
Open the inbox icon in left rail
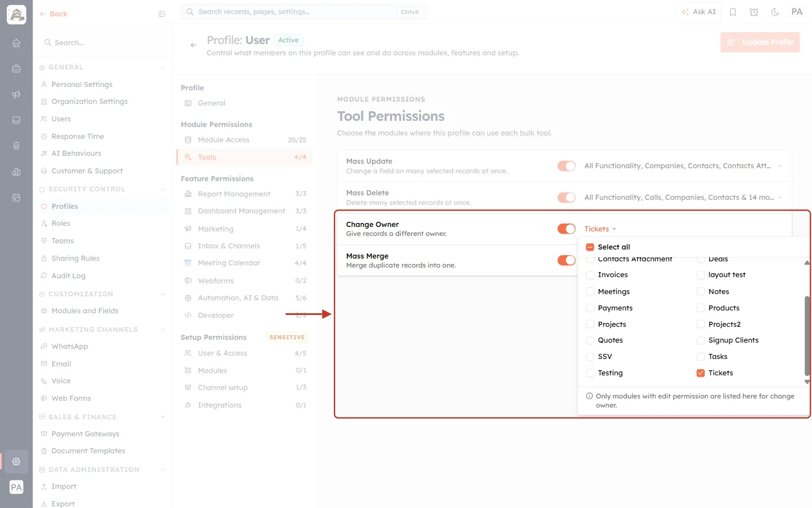point(16,120)
